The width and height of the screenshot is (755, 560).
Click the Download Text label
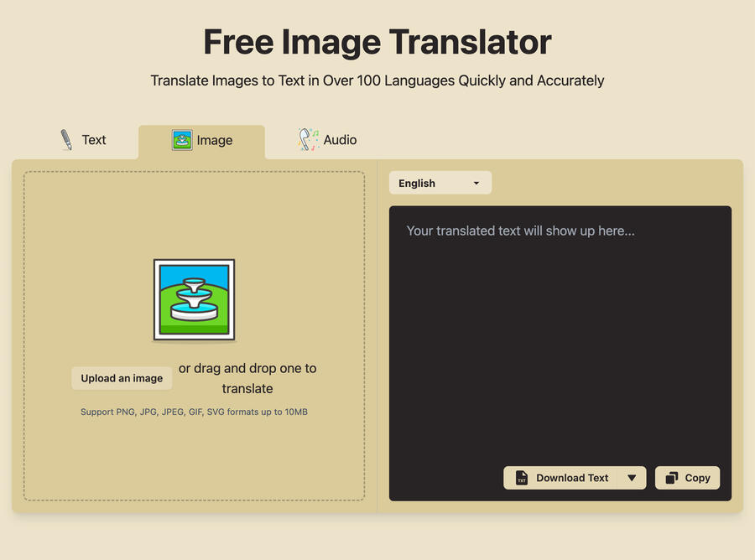(x=572, y=478)
